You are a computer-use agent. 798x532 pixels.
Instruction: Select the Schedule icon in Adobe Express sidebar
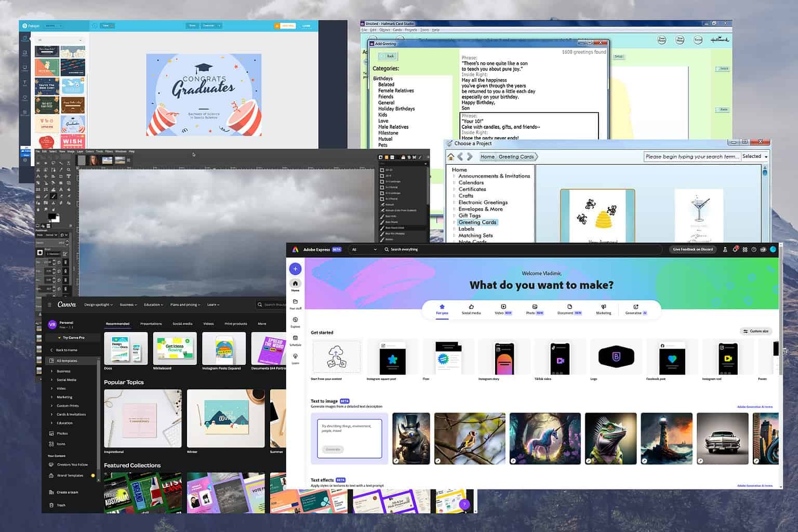click(x=295, y=340)
